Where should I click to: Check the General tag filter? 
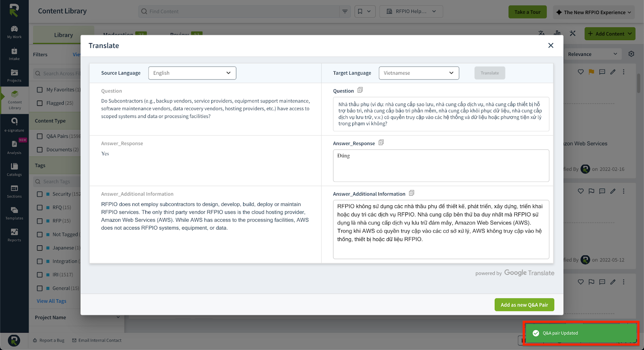tap(39, 288)
